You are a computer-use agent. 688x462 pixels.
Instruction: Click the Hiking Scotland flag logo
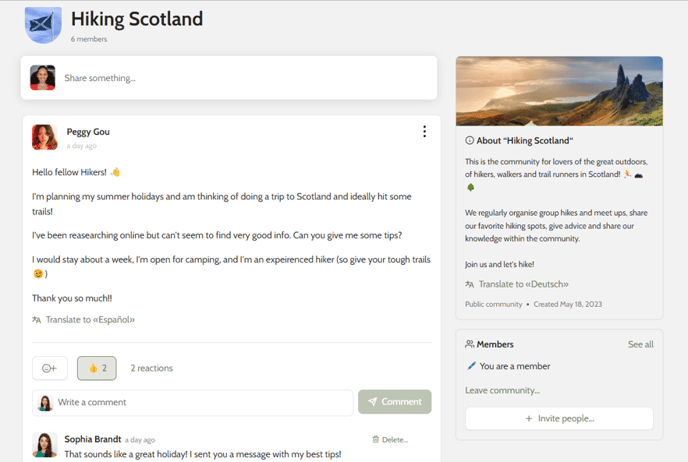pyautogui.click(x=43, y=25)
